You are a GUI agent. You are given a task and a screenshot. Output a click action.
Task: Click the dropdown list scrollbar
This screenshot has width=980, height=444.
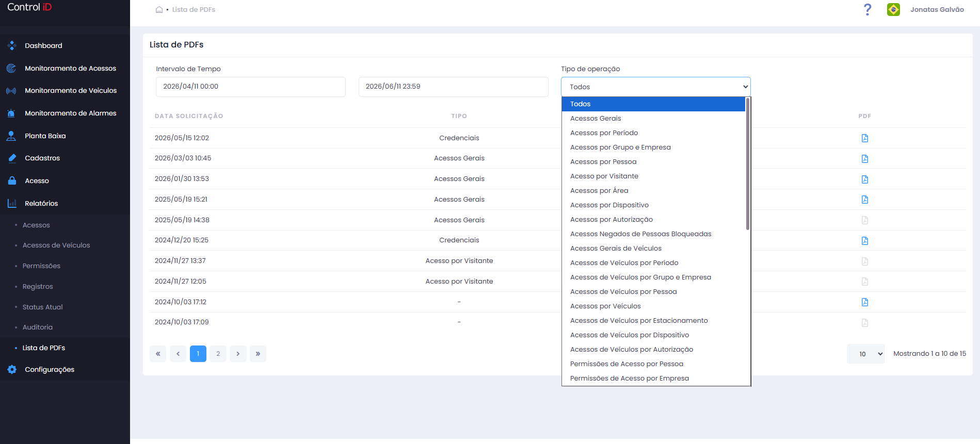pos(748,163)
